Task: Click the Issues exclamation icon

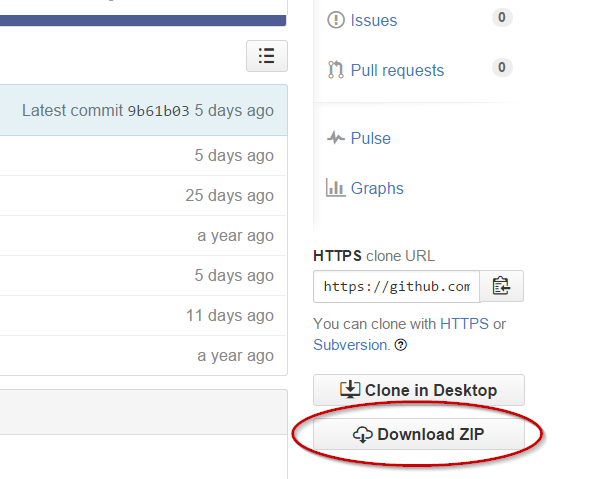Action: tap(335, 20)
